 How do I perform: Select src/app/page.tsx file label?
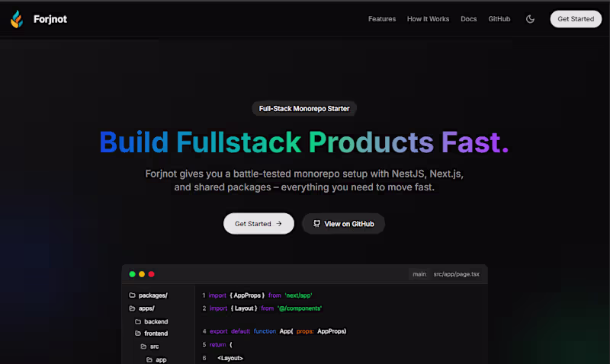[456, 274]
